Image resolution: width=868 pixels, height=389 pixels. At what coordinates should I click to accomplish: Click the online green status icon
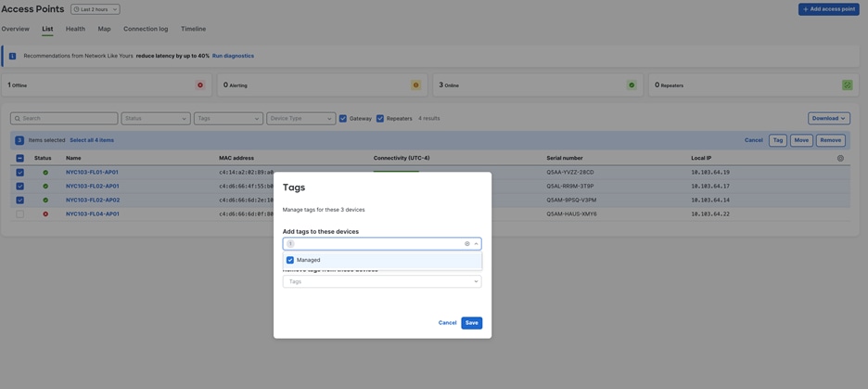pyautogui.click(x=632, y=85)
